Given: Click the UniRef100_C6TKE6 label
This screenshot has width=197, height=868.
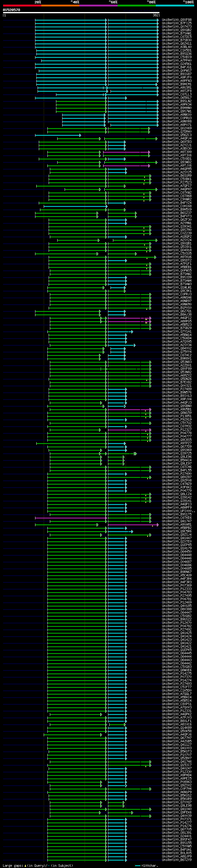Looking at the screenshot, I should point(177,518).
